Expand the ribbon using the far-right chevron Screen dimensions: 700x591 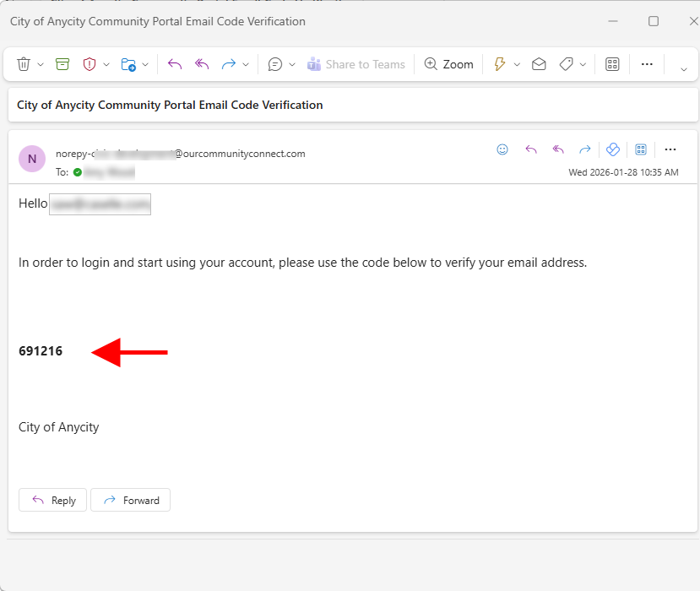pyautogui.click(x=683, y=68)
